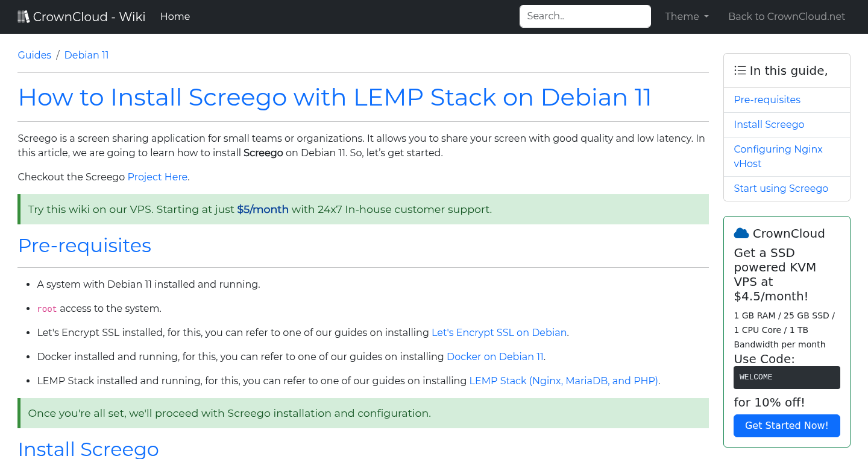Open the Debian 11 breadcrumb link

[86, 55]
